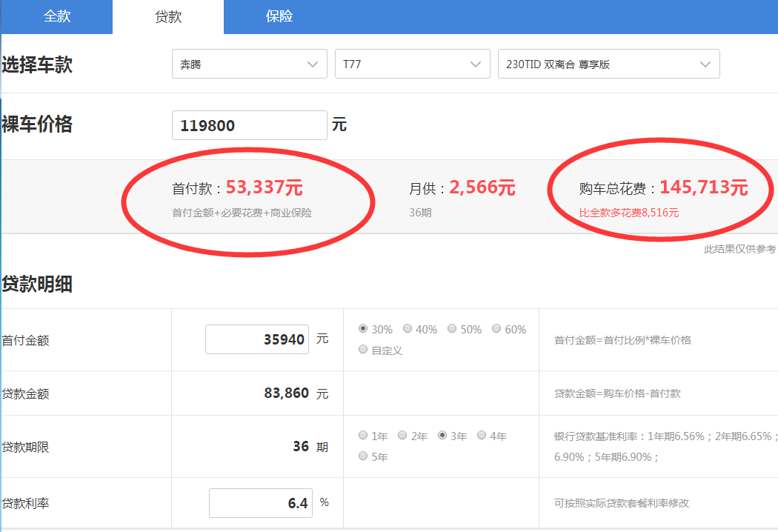Select the 30% down payment radio
778x532 pixels.
[x=363, y=328]
